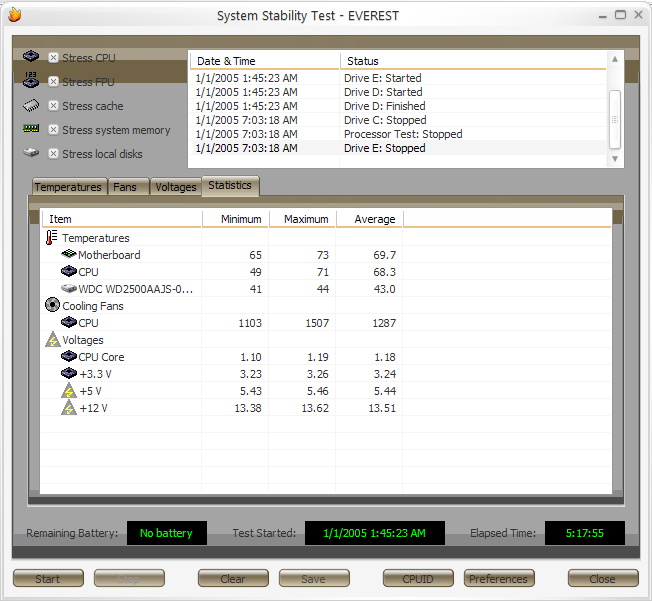Click the WDC hard drive icon
652x601 pixels.
pos(68,289)
